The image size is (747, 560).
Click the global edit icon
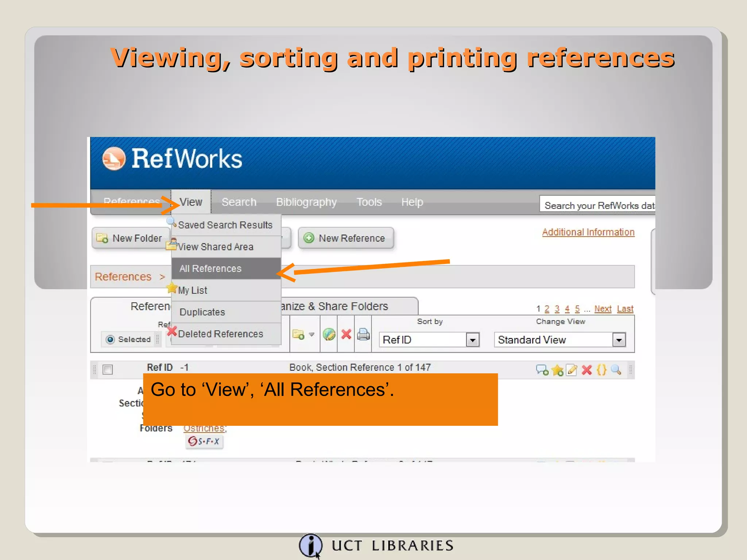coord(329,334)
